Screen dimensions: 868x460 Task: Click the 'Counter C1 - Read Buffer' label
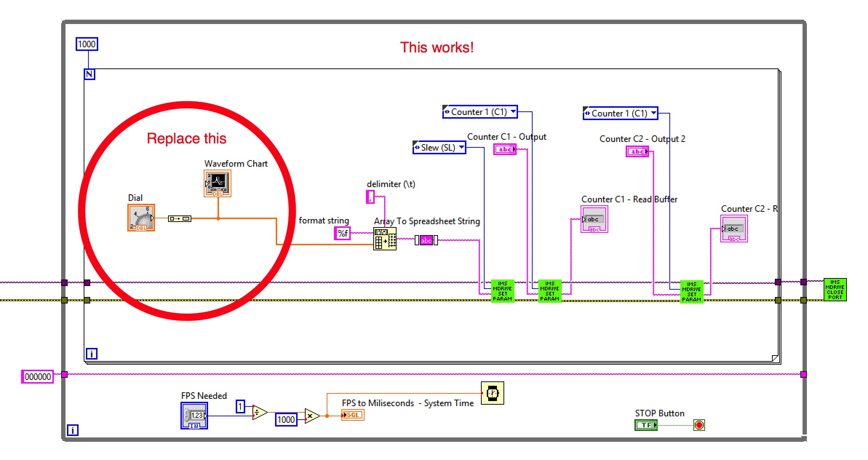[629, 199]
